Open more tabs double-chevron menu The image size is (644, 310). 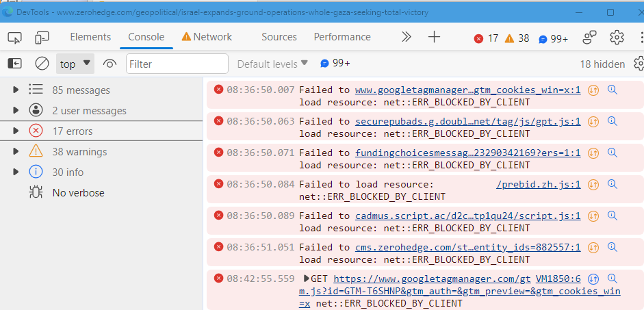pos(407,37)
